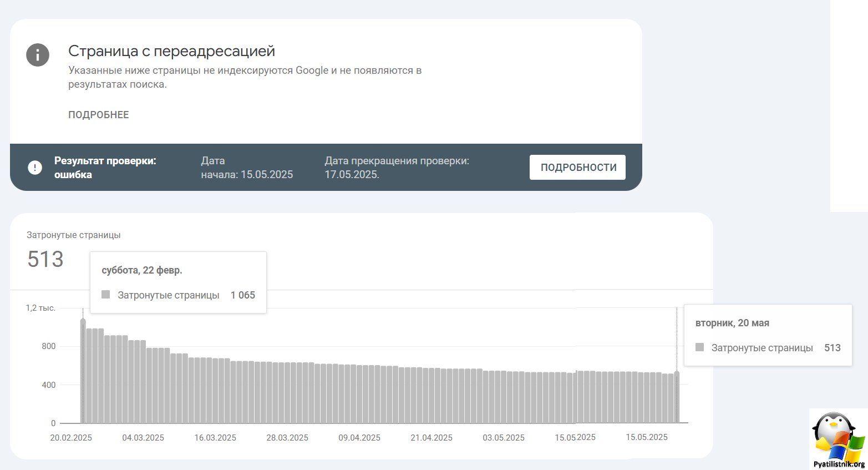Click the 21.04.2025 x-axis date label
Screen dimensions: 868x470
pos(432,438)
